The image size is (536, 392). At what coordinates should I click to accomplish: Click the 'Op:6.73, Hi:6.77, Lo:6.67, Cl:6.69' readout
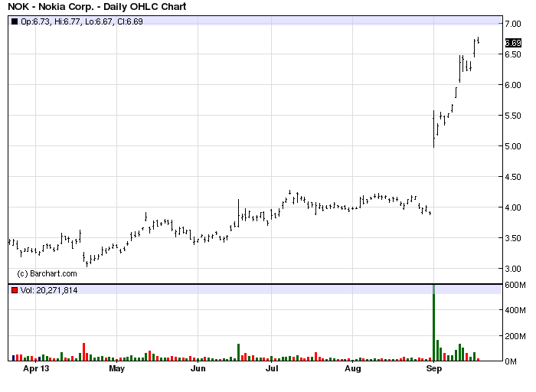(82, 22)
